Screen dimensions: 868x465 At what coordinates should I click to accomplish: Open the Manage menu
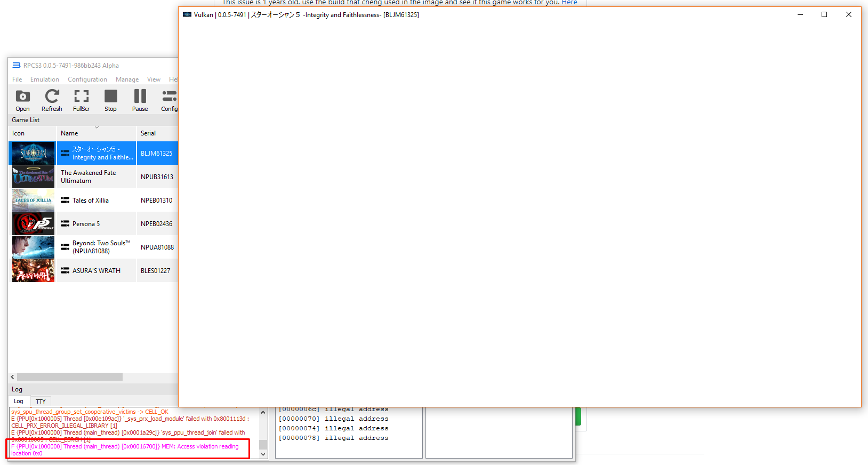127,79
